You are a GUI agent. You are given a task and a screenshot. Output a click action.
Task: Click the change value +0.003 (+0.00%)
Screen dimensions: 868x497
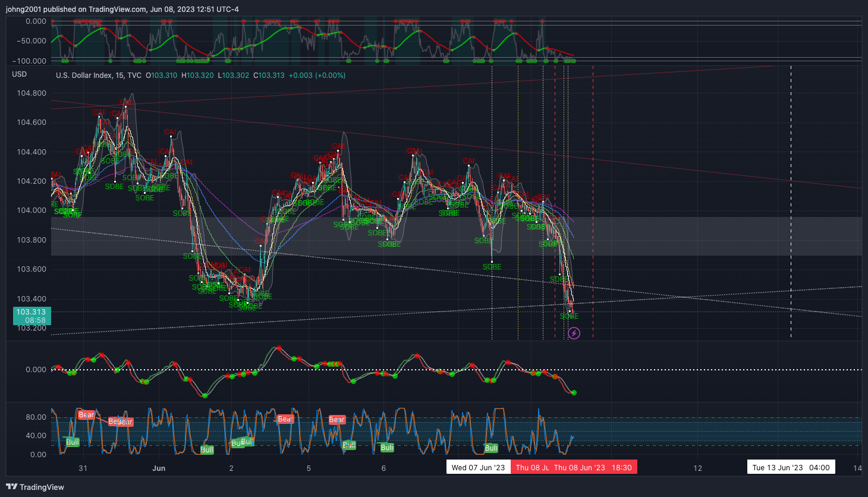317,76
